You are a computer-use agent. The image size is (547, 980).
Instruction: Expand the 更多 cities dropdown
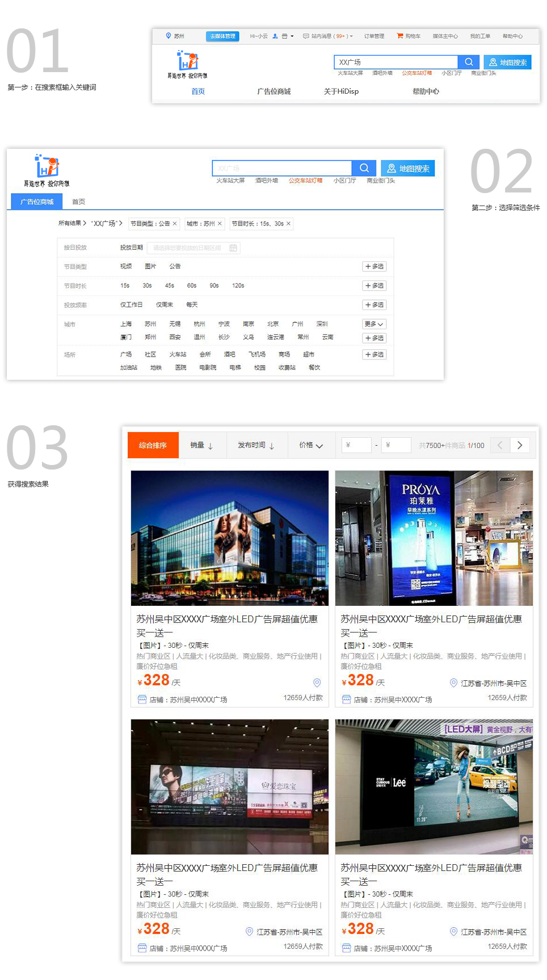(x=375, y=324)
